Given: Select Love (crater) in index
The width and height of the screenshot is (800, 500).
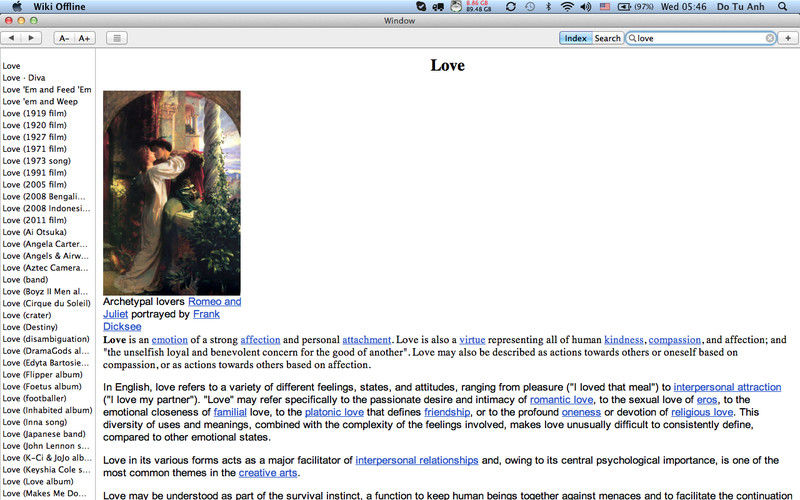Looking at the screenshot, I should click(x=27, y=315).
